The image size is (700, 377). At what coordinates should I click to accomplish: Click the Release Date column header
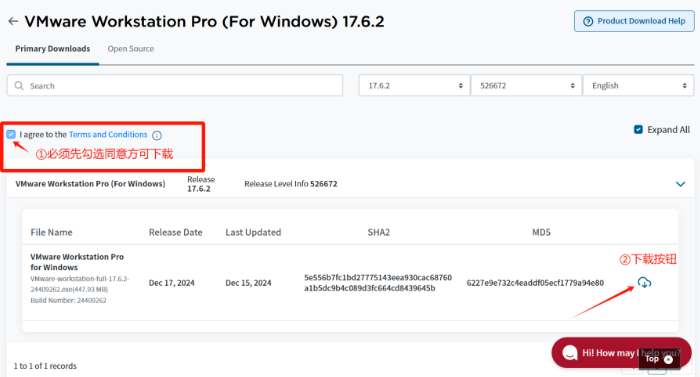click(175, 232)
